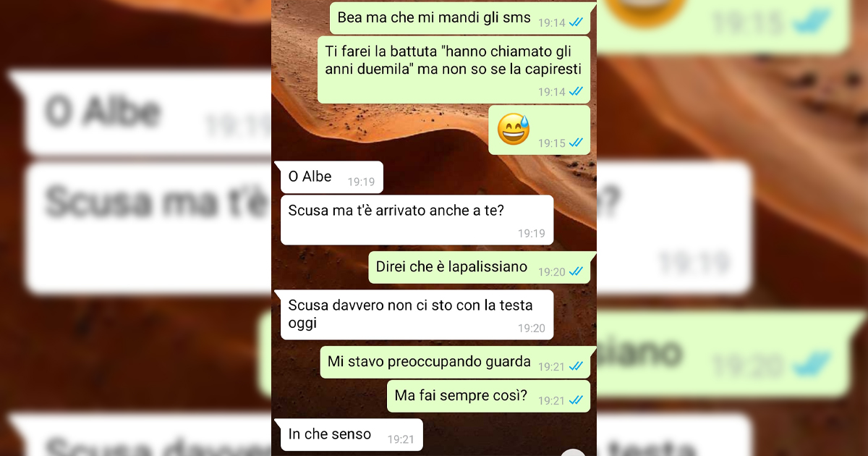Click the 19:19 timestamp on 'O Albe'
Image resolution: width=868 pixels, height=456 pixels.
point(361,182)
